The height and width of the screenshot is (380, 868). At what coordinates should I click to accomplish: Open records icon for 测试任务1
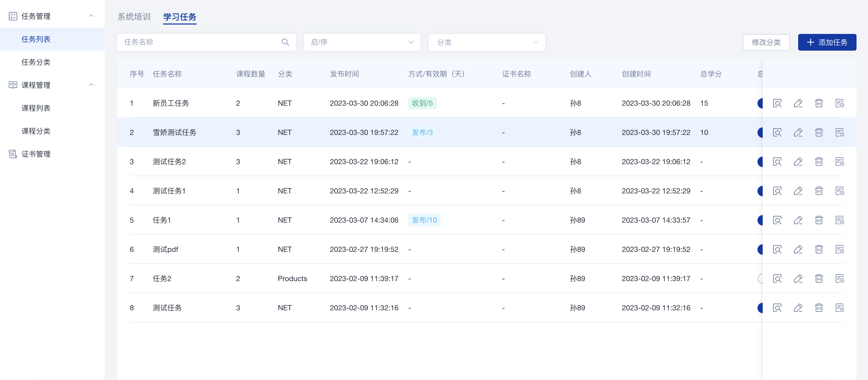(840, 191)
